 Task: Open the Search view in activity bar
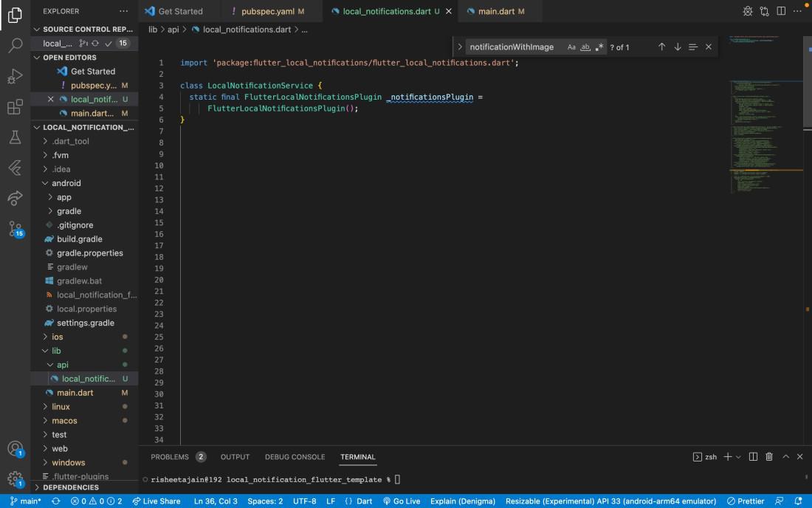[15, 46]
